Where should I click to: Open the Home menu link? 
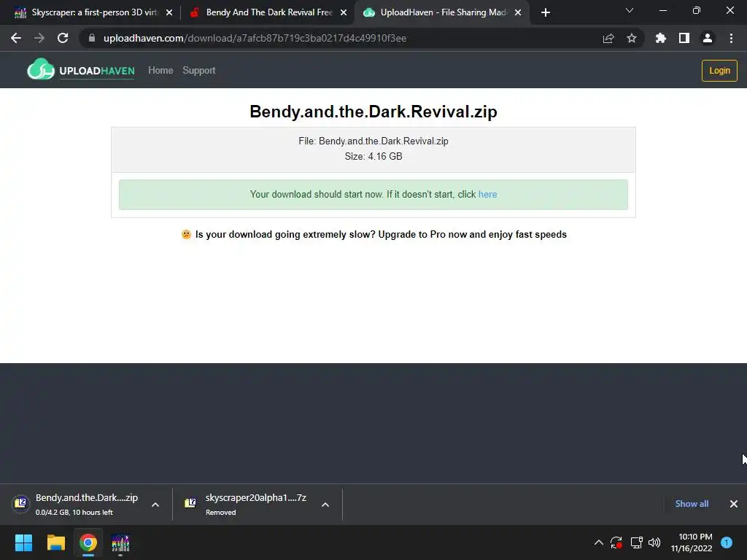coord(160,71)
